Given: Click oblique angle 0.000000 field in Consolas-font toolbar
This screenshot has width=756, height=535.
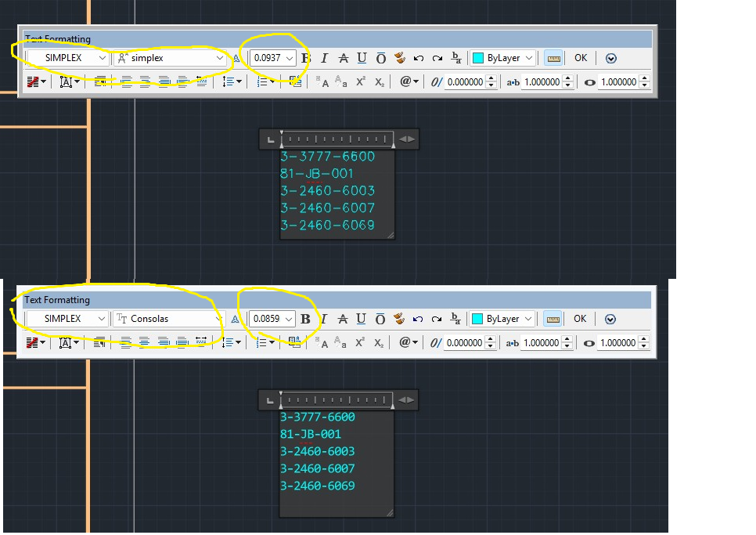Looking at the screenshot, I should 464,342.
